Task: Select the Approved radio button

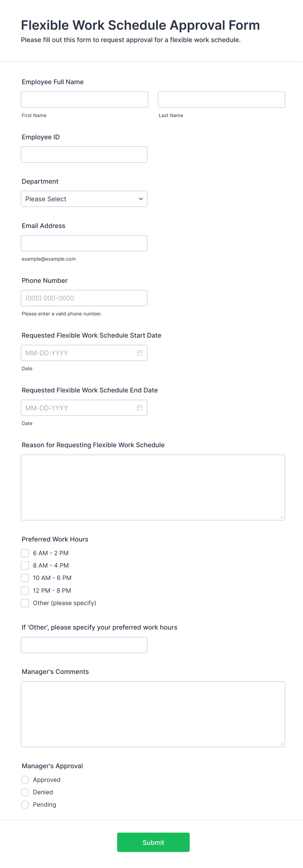Action: [x=24, y=779]
